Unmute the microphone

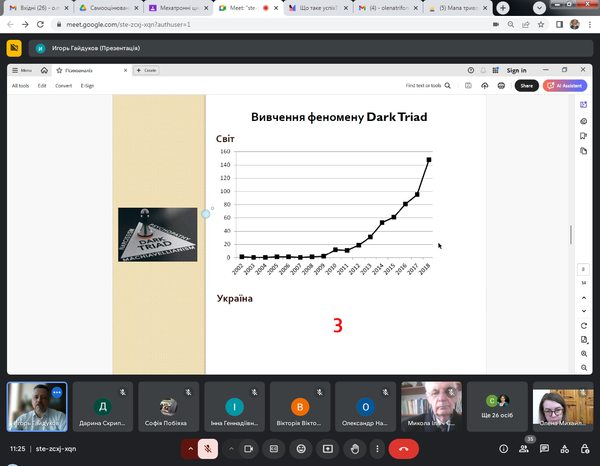(208, 449)
